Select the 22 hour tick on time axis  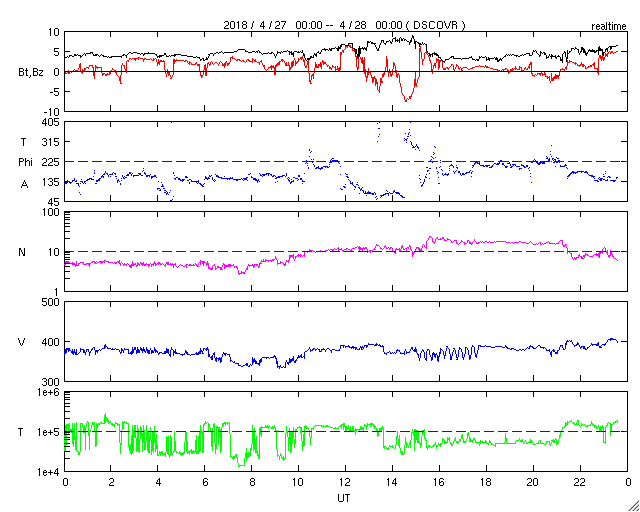click(x=580, y=482)
